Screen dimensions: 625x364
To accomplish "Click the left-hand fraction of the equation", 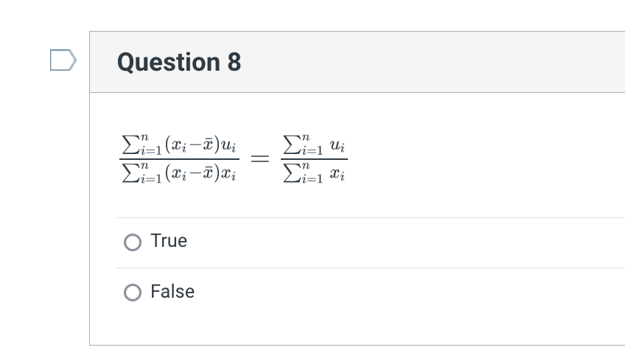I will 178,158.
